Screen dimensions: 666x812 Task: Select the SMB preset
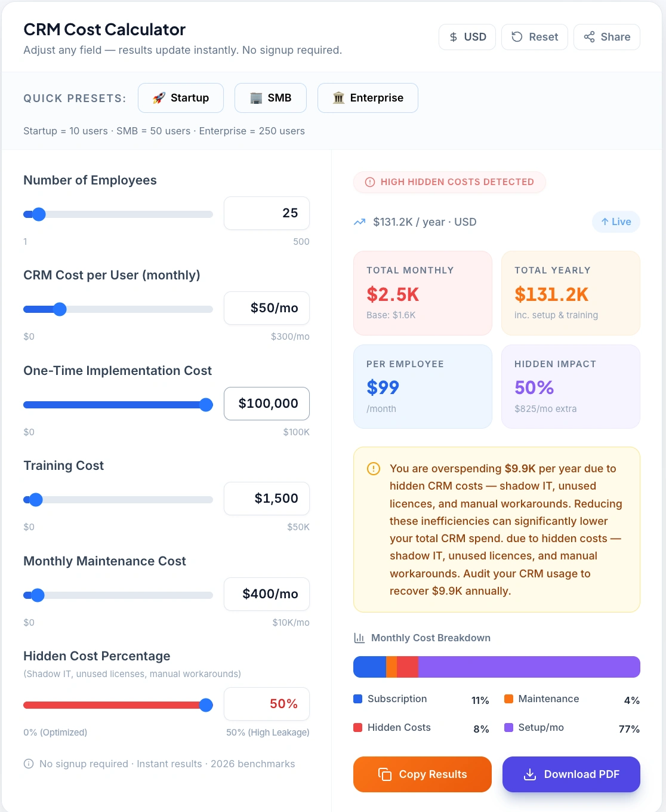pyautogui.click(x=270, y=97)
